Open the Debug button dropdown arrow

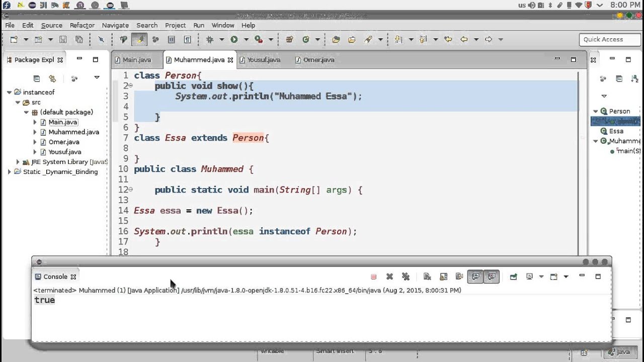[x=222, y=39]
